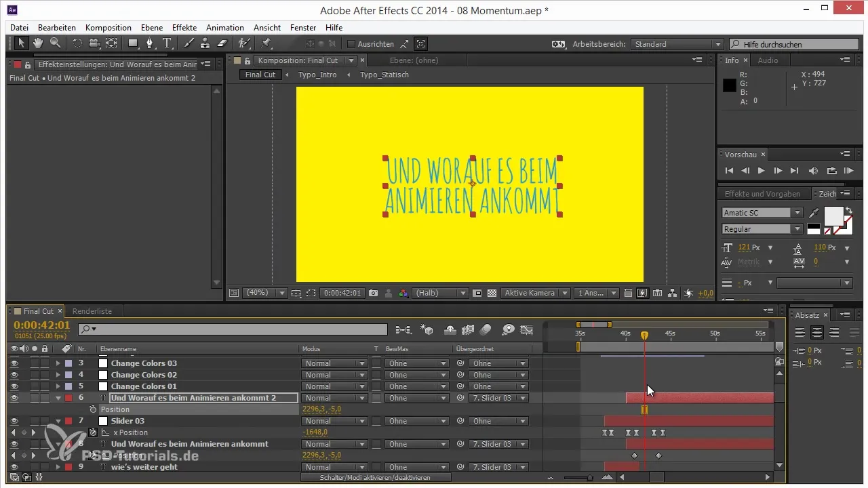Collapse the Slider 03 layer properties
Screen dimensions: 868x488
pos(58,421)
